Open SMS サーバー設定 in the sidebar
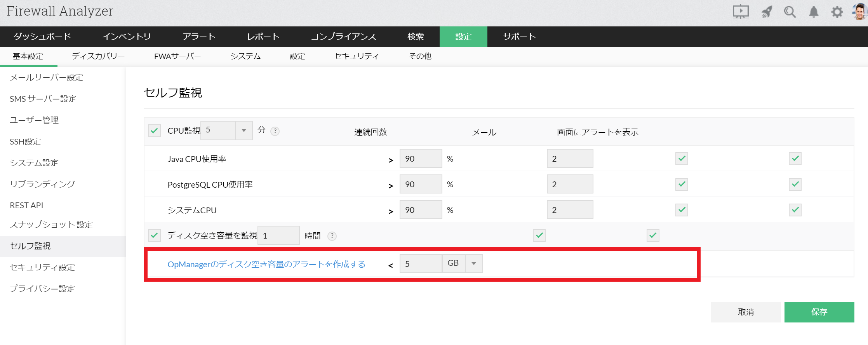The image size is (868, 345). [43, 99]
